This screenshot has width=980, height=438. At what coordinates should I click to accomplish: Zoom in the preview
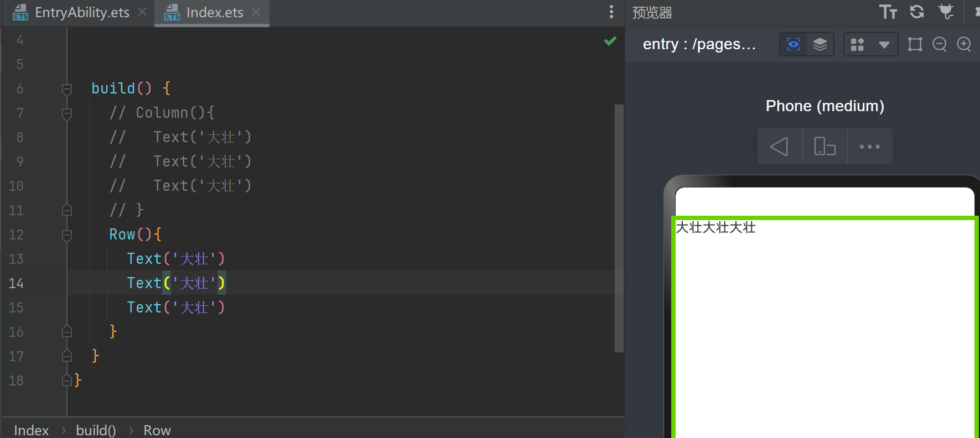coord(964,44)
